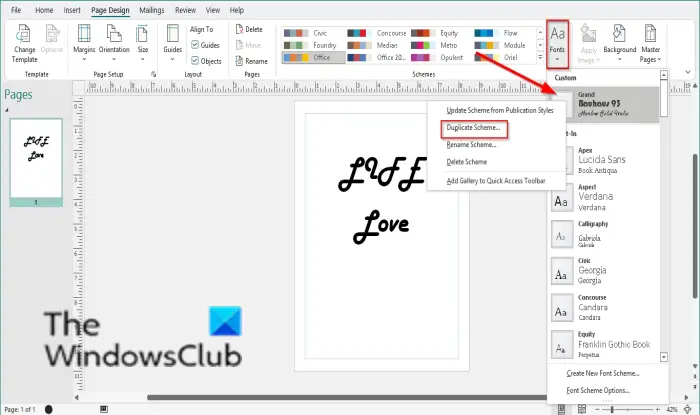Screen dimensions: 700x415
Task: Click the object position icon in status bar
Action: click(x=104, y=409)
